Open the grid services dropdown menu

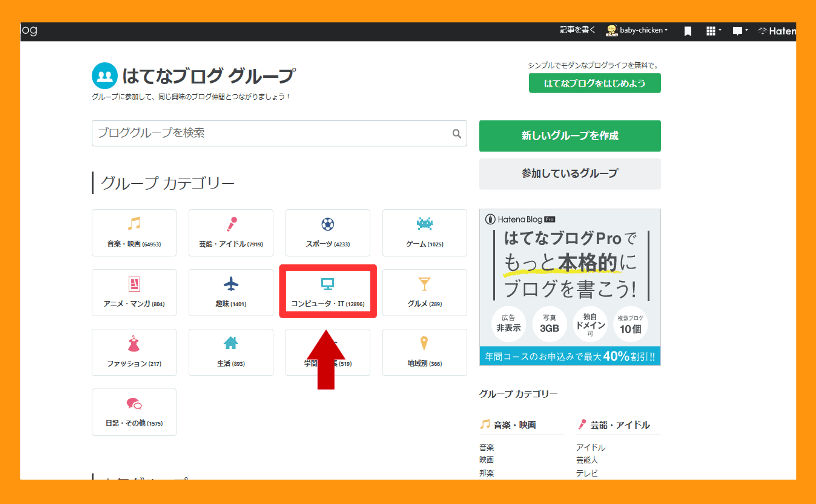(x=713, y=31)
